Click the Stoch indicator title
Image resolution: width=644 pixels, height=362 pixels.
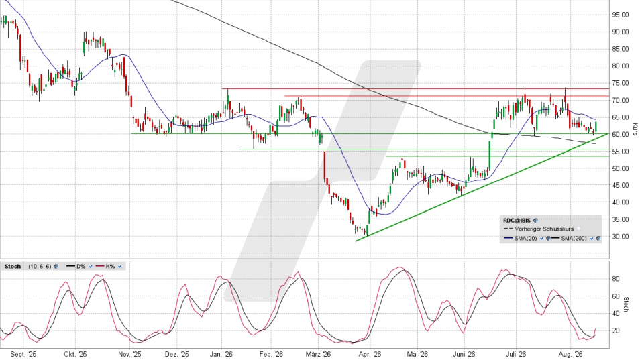click(12, 266)
